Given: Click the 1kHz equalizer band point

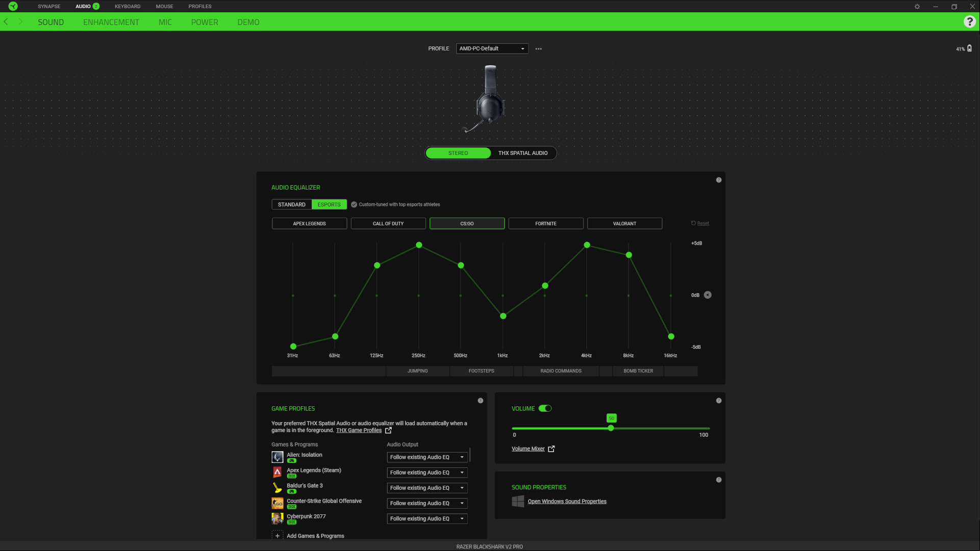Looking at the screenshot, I should [x=503, y=316].
